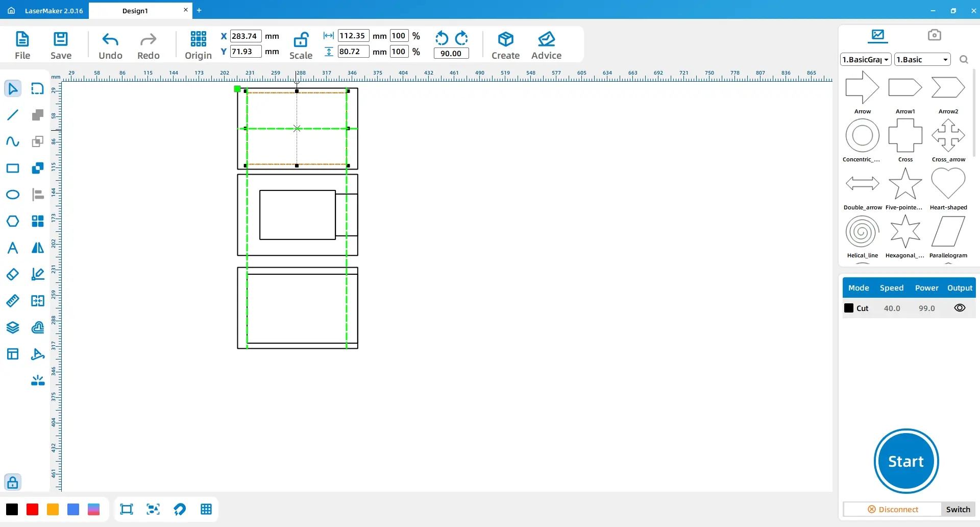Go to the LaserMaker home icon
The height and width of the screenshot is (527, 980).
tap(11, 10)
